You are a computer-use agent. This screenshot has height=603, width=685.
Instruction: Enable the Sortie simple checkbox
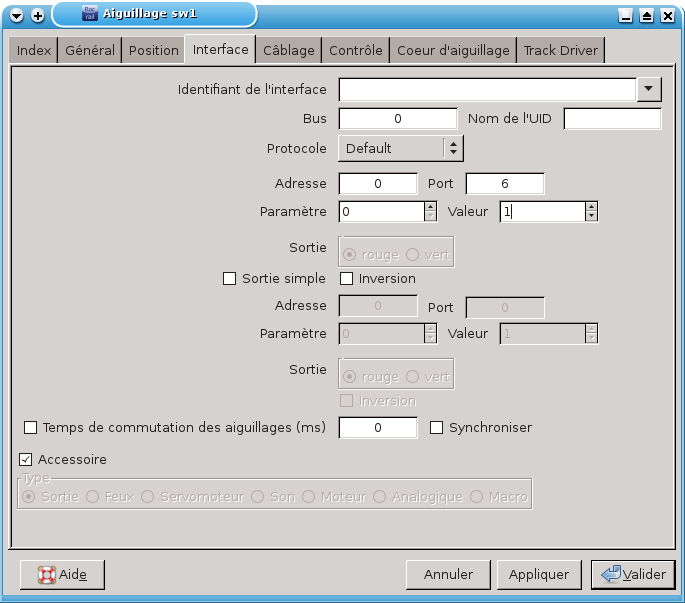[229, 279]
